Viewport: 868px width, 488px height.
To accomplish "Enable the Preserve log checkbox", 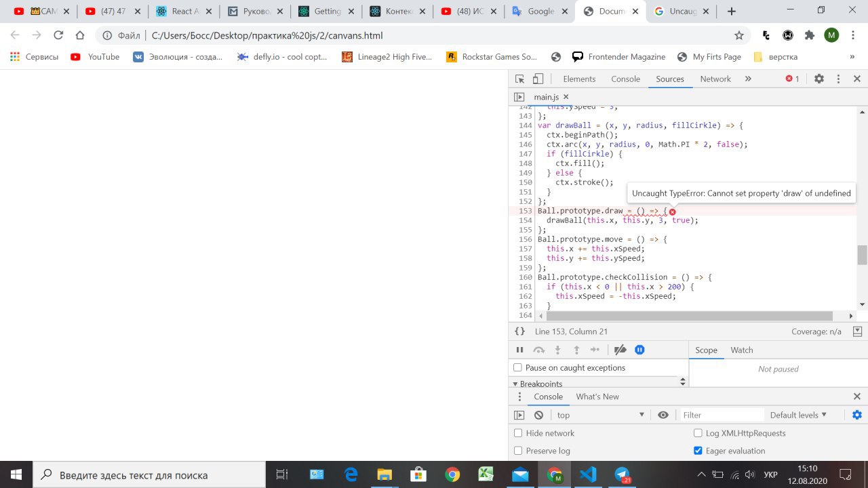I will 518,451.
